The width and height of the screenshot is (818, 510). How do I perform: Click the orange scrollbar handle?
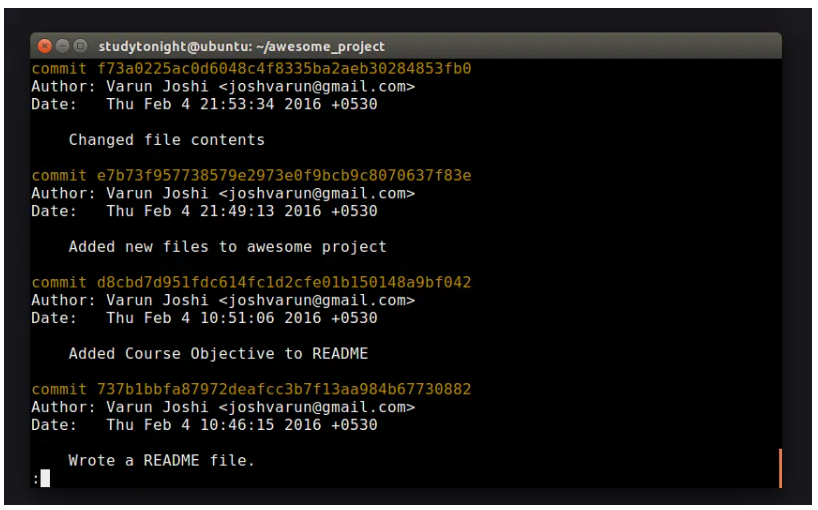(x=779, y=468)
